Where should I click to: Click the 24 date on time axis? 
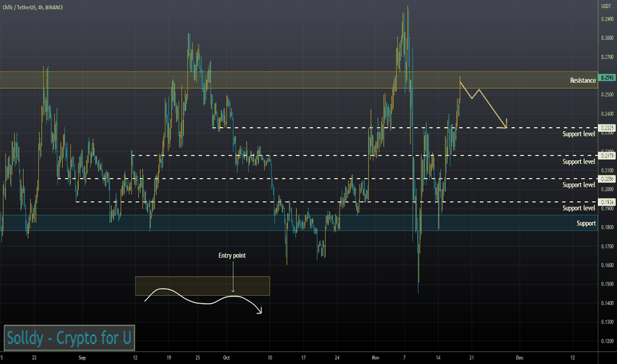337,357
